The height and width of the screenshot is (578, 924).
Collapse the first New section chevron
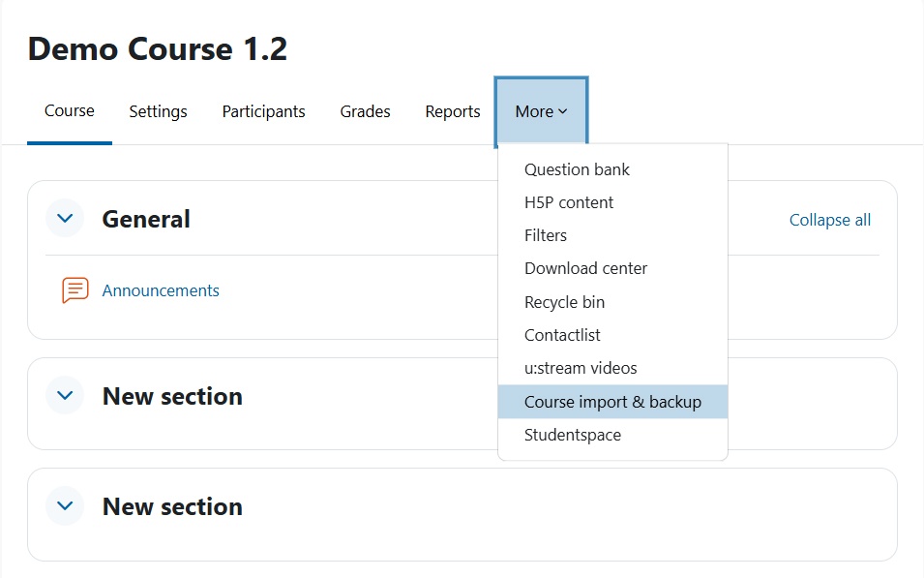coord(65,395)
